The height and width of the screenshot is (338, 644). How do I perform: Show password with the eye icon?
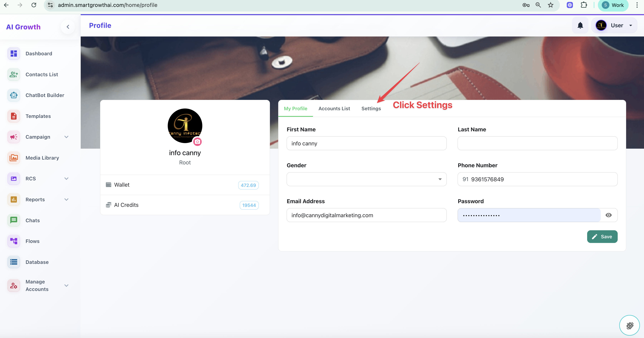tap(608, 215)
